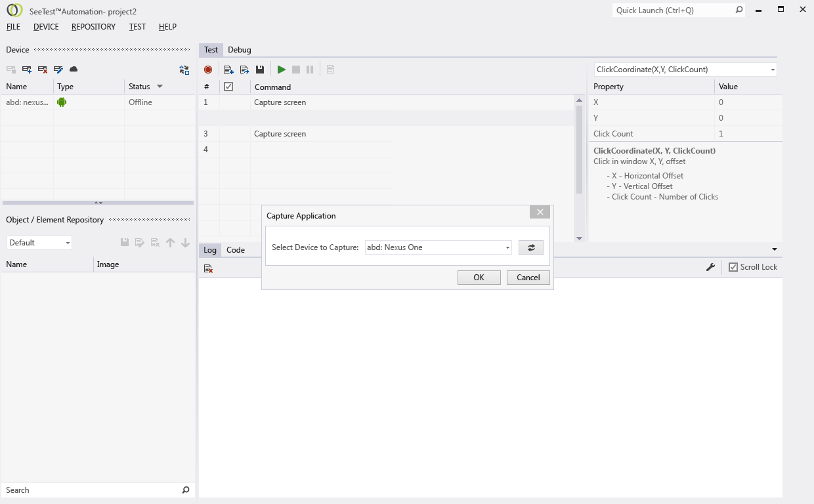Viewport: 814px width, 504px height.
Task: Click the repository edit element icon
Action: (x=140, y=243)
